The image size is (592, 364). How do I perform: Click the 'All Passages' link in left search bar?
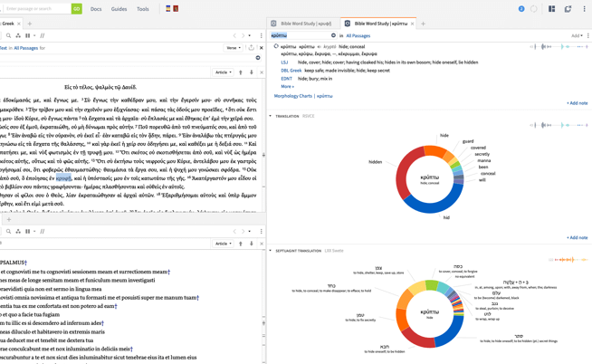coord(26,48)
